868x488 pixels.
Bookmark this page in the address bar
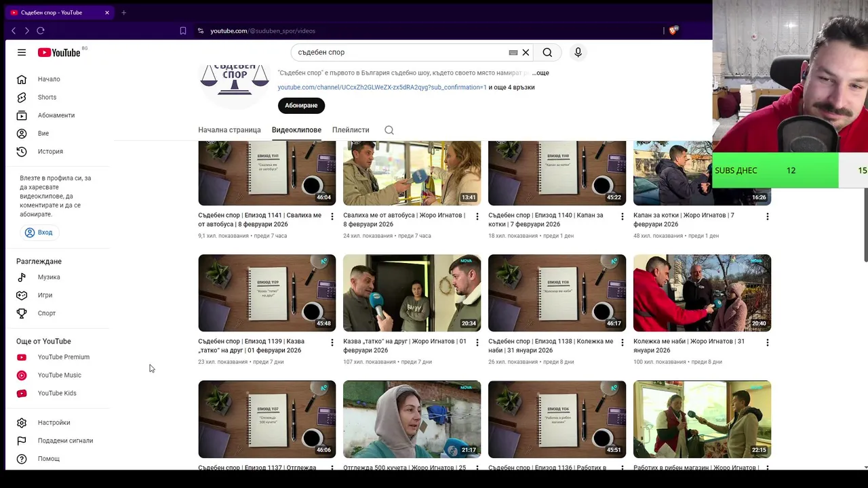183,30
